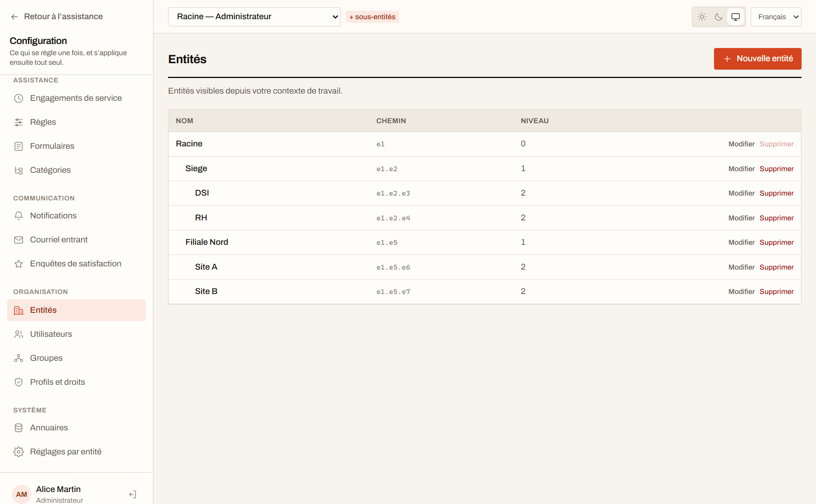Screen dimensions: 816x504
Task: Click the Alice Martin user name
Action: (x=58, y=489)
